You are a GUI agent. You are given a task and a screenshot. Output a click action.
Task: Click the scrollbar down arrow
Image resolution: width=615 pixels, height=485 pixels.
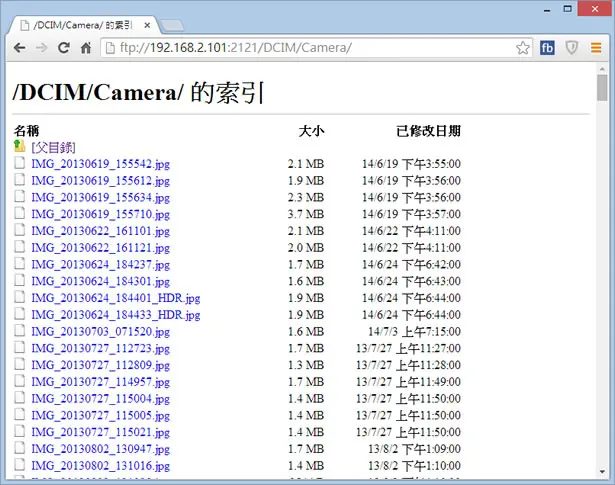[602, 472]
